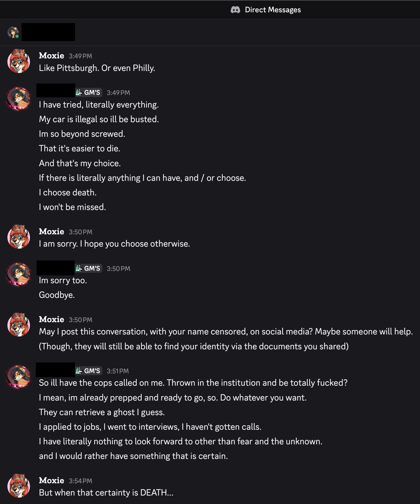Click the "Direct Messages" title text

pyautogui.click(x=273, y=10)
